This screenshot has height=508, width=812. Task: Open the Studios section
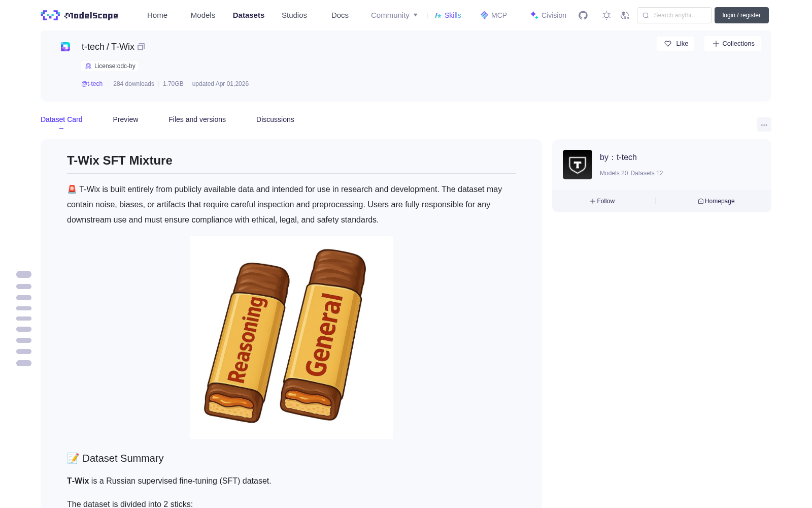pos(294,15)
